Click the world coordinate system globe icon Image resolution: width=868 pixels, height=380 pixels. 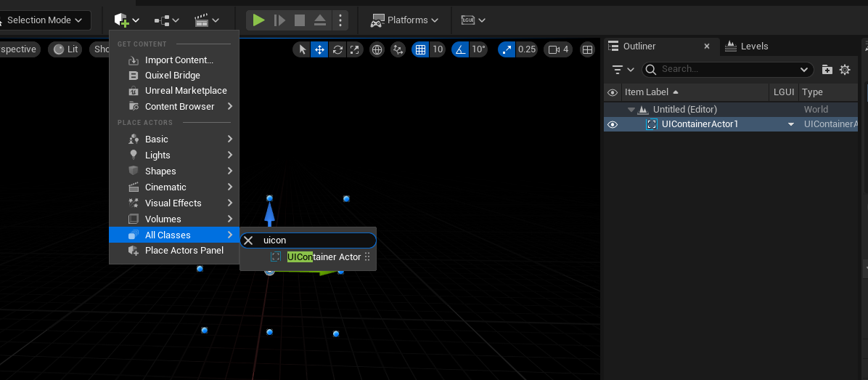coord(377,49)
